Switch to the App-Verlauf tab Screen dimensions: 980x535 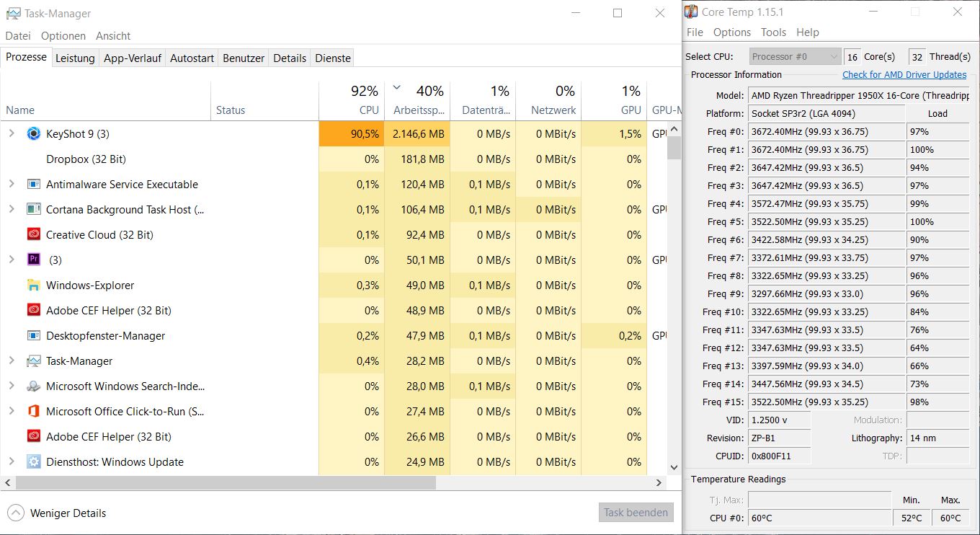click(x=133, y=58)
